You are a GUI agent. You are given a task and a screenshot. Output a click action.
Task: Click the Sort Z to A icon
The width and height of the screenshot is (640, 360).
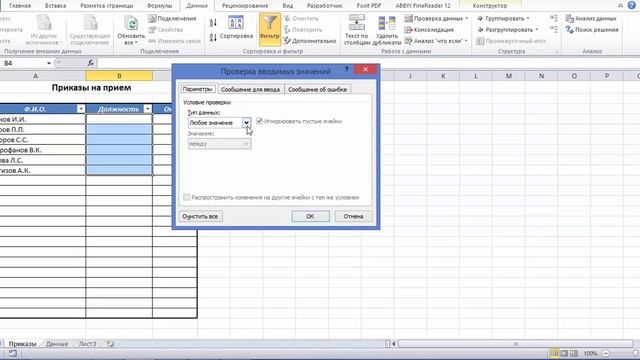pyautogui.click(x=213, y=38)
